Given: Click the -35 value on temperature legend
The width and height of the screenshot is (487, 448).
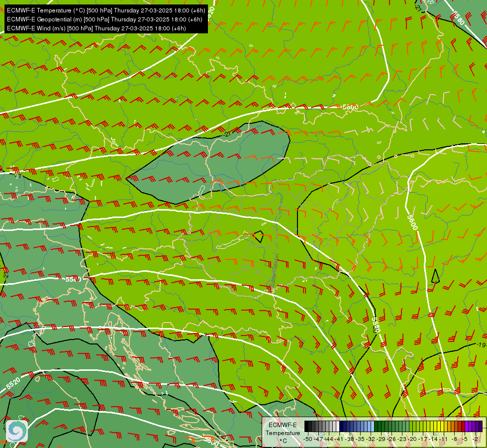Looking at the screenshot, I should 360,439.
